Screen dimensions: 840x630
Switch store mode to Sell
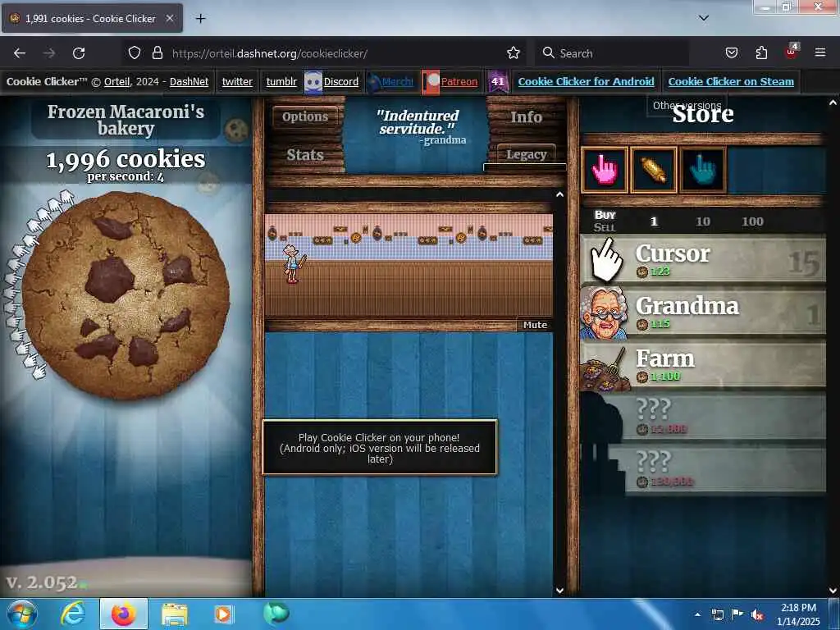[x=605, y=227]
